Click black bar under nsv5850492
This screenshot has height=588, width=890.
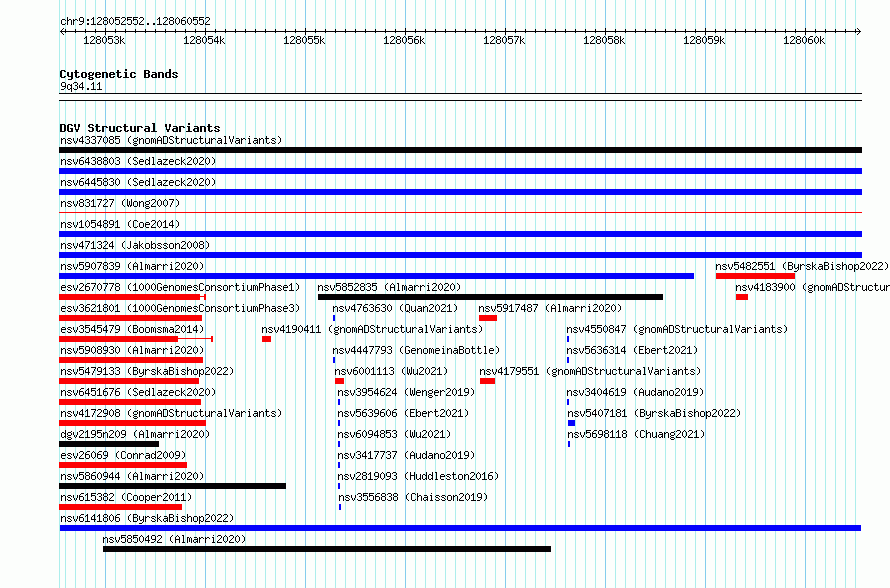(327, 549)
